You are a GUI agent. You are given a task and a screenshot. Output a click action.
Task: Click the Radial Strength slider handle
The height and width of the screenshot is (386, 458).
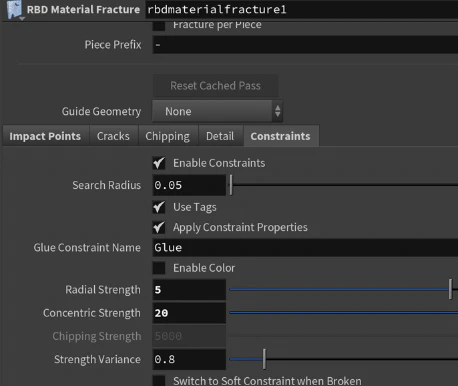(450, 289)
